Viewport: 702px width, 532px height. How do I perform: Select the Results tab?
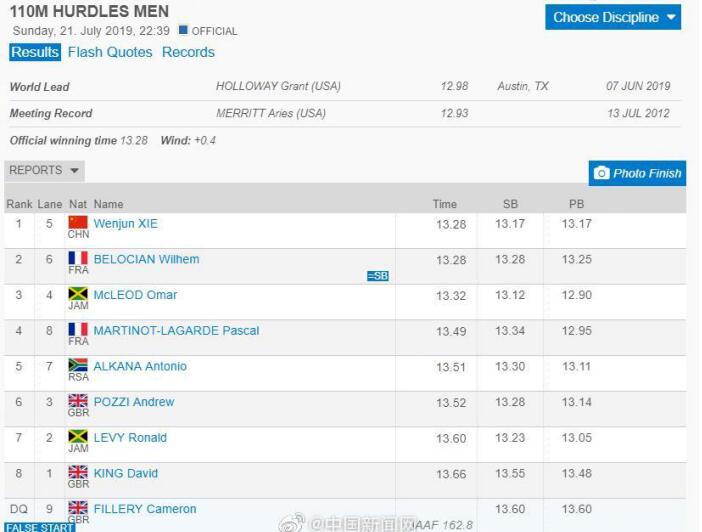(35, 52)
